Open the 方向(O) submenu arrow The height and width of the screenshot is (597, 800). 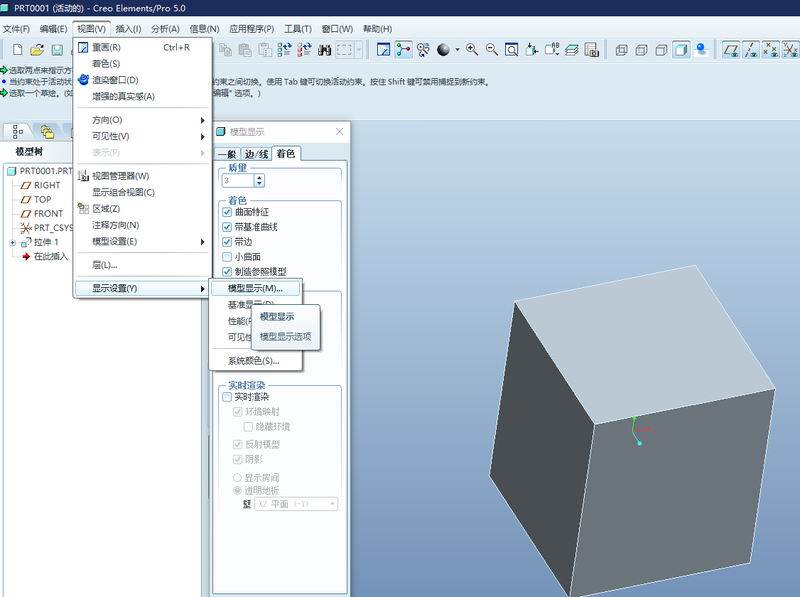tap(203, 120)
